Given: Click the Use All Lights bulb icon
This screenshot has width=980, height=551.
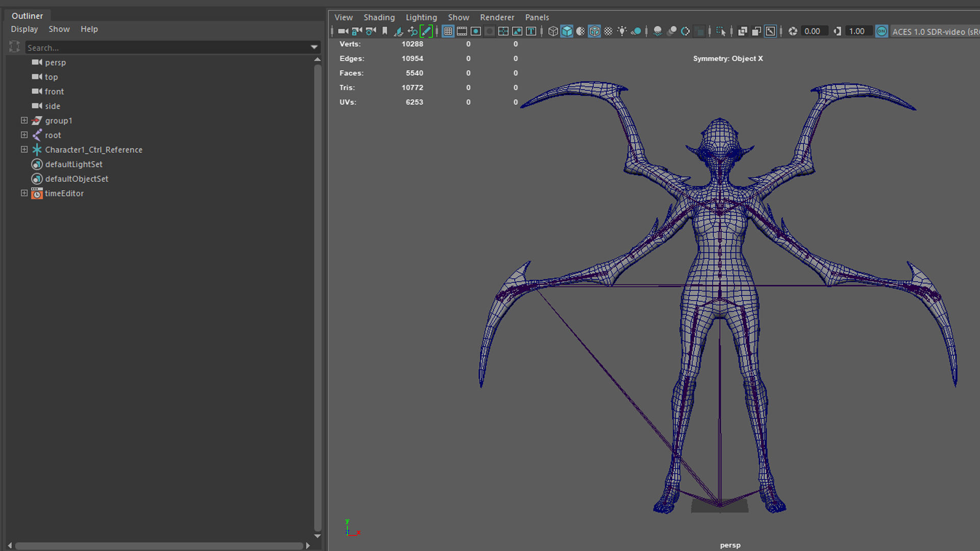Looking at the screenshot, I should point(622,31).
